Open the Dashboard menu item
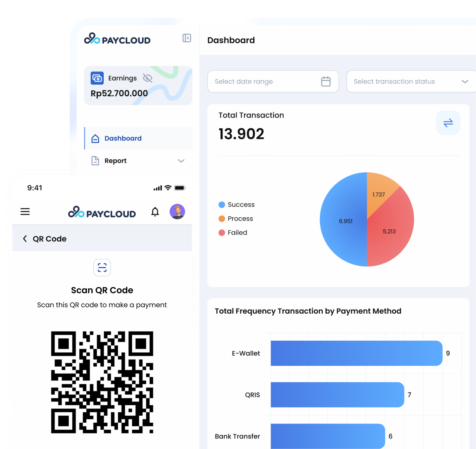 pyautogui.click(x=123, y=138)
